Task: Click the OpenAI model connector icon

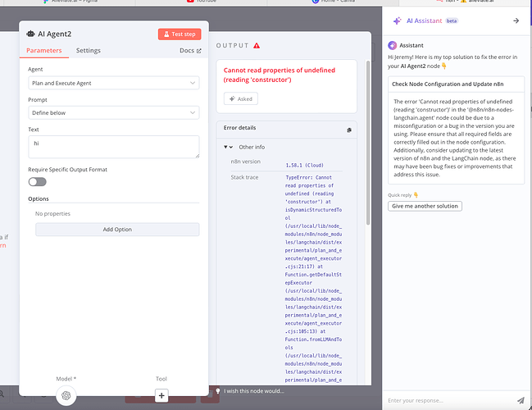Action: (66, 395)
